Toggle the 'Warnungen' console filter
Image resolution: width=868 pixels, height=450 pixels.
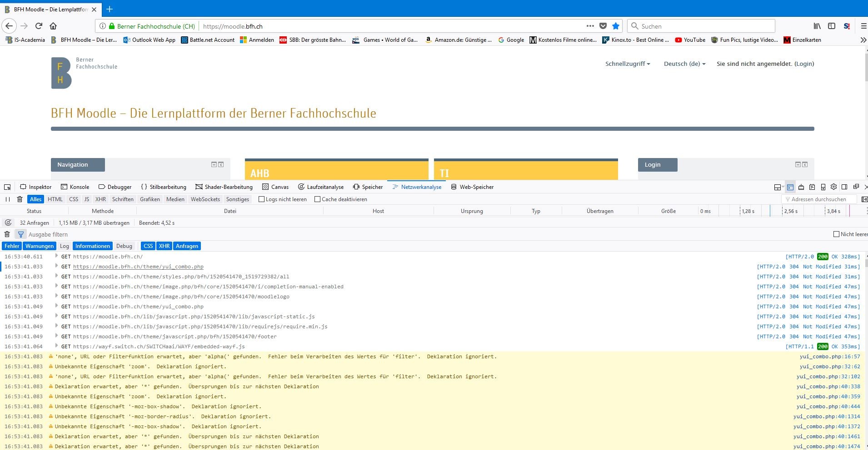(x=40, y=246)
